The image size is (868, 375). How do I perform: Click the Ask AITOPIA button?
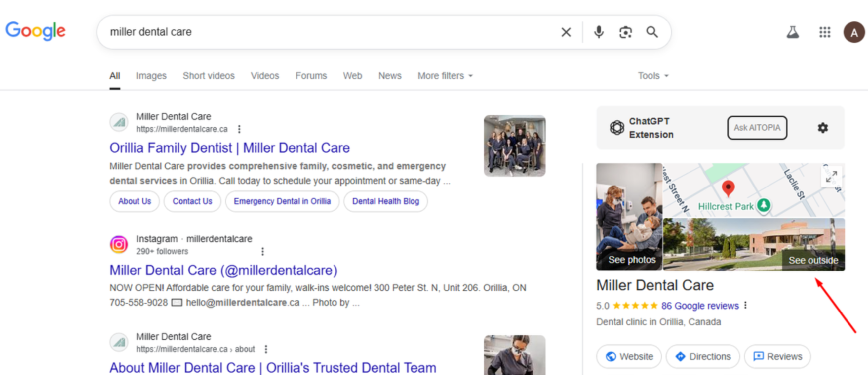click(757, 128)
